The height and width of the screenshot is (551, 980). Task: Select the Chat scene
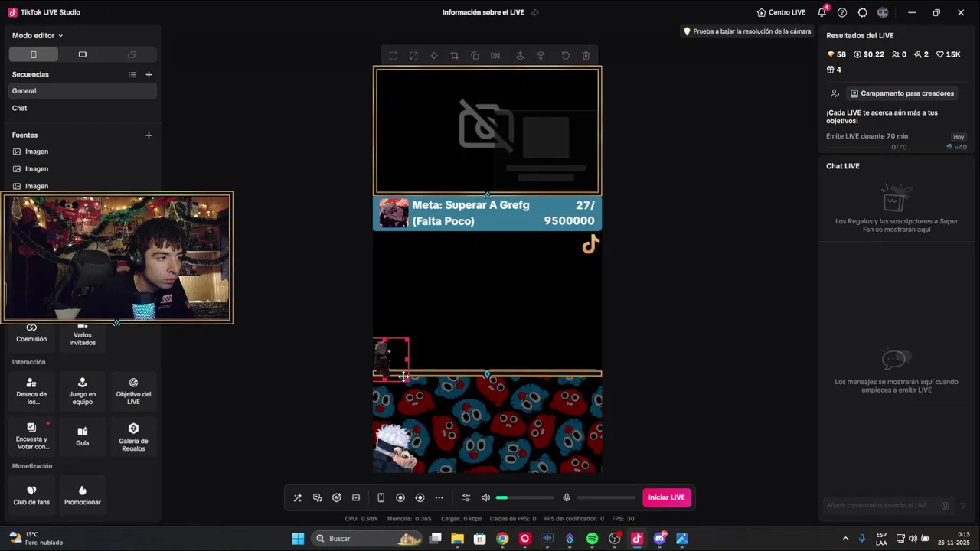click(x=83, y=108)
